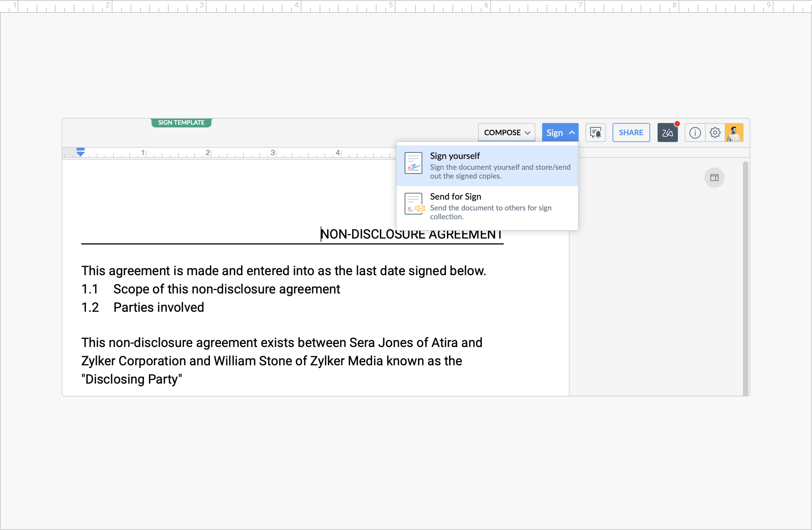
Task: Click the Sign button label
Action: [x=554, y=132]
